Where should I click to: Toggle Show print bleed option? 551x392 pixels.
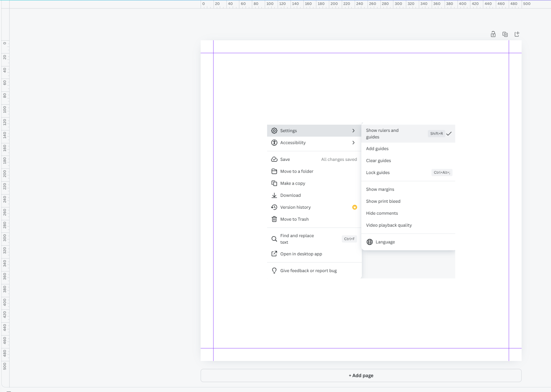pyautogui.click(x=408, y=201)
